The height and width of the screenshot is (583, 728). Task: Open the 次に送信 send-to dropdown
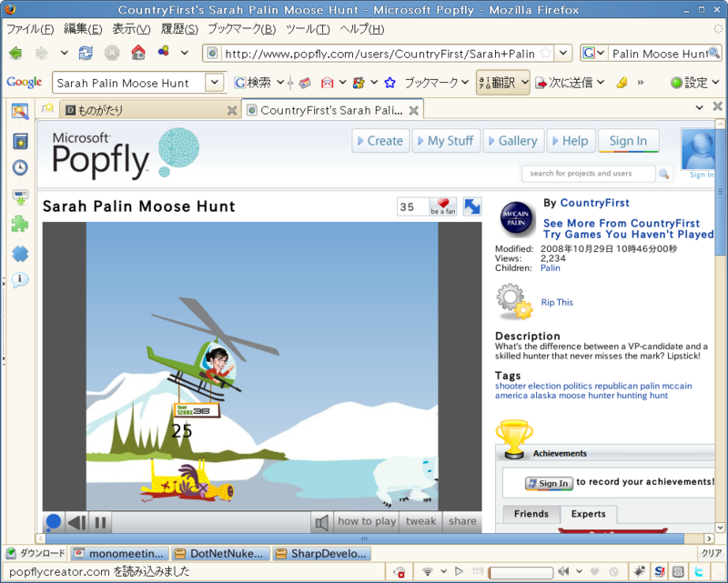click(x=571, y=83)
